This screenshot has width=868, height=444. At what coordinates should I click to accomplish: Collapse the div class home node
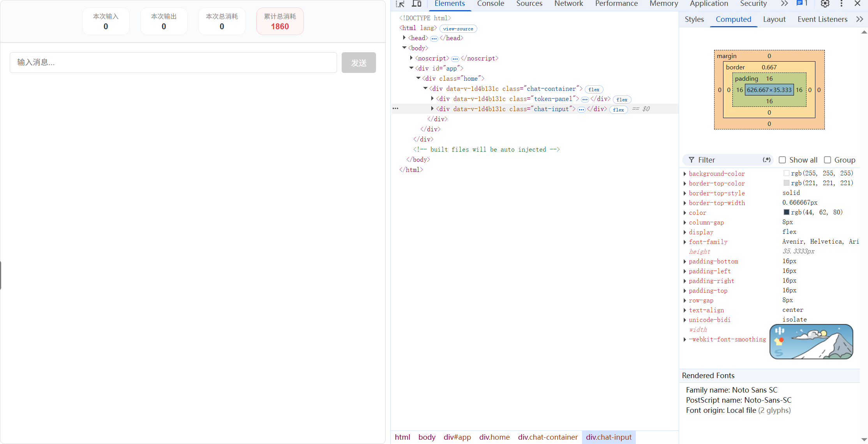(x=418, y=78)
